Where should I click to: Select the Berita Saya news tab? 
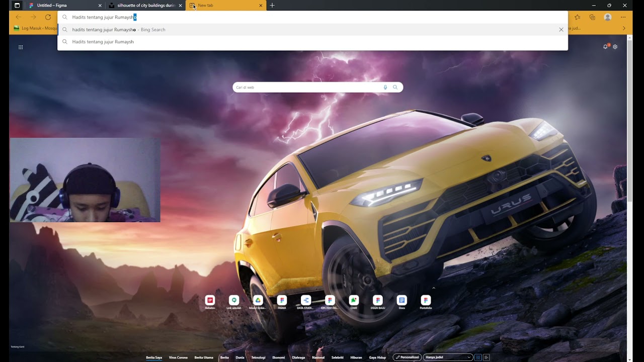tap(154, 357)
